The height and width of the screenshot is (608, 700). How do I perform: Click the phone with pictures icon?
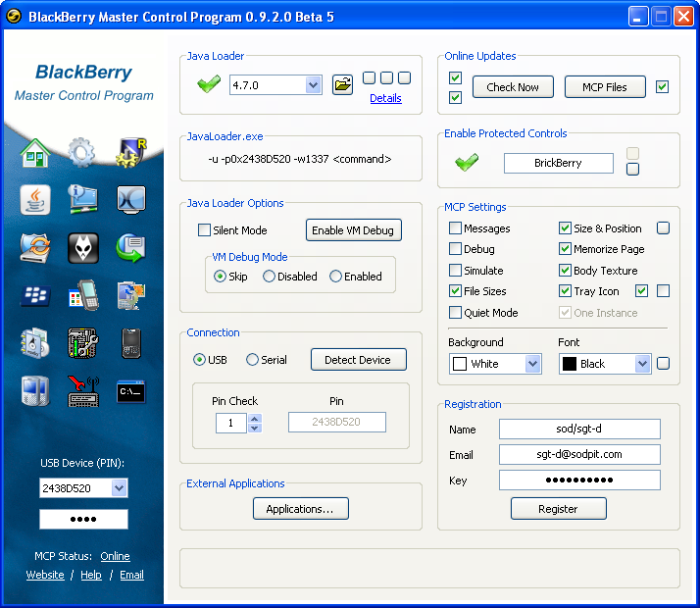point(130,295)
